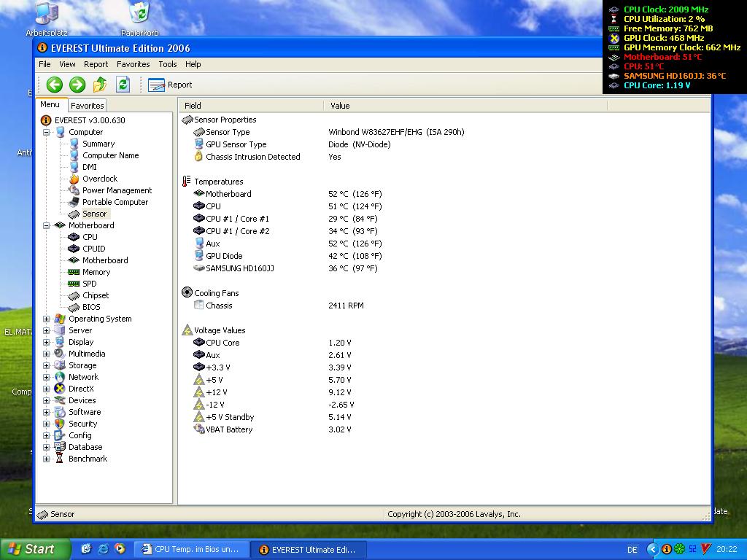The width and height of the screenshot is (747, 560).
Task: Click the Up level arrow toolbar icon
Action: pos(100,85)
